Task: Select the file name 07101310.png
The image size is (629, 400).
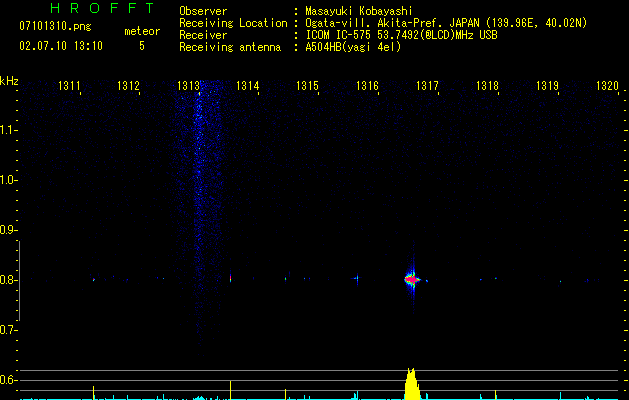Action: [x=55, y=27]
